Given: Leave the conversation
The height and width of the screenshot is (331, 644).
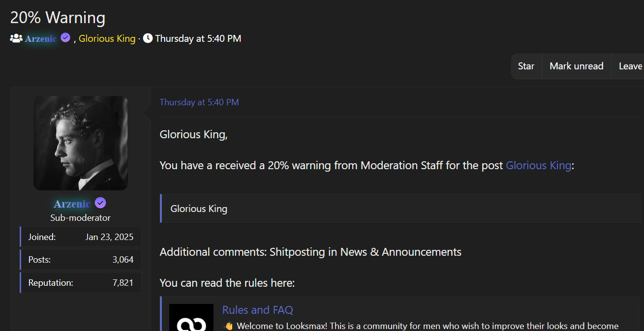Looking at the screenshot, I should 630,66.
